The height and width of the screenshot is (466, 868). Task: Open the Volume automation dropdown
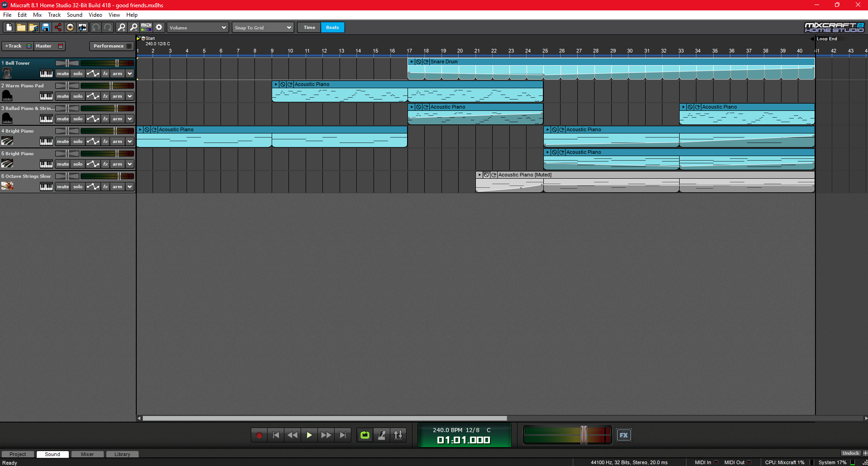(x=197, y=28)
